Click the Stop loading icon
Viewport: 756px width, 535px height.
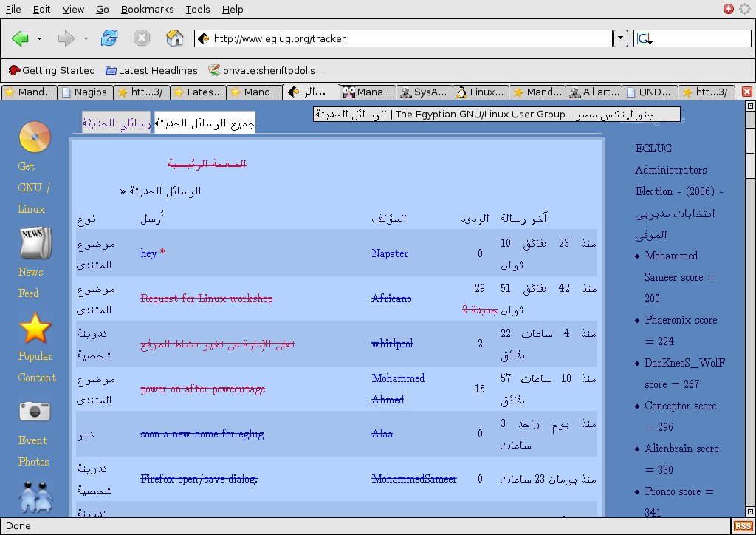tap(141, 38)
